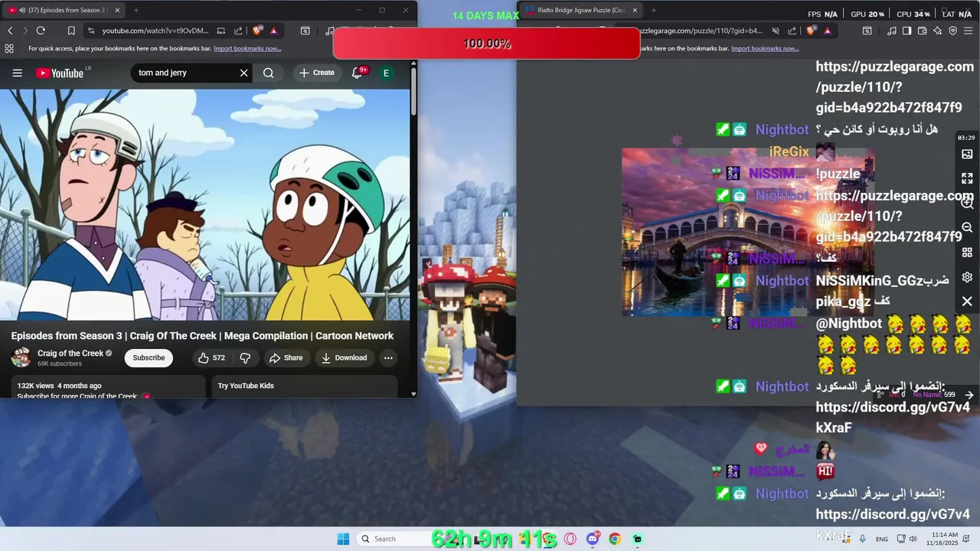Like the Craig of the Creek video
This screenshot has height=551, width=980.
[x=211, y=357]
